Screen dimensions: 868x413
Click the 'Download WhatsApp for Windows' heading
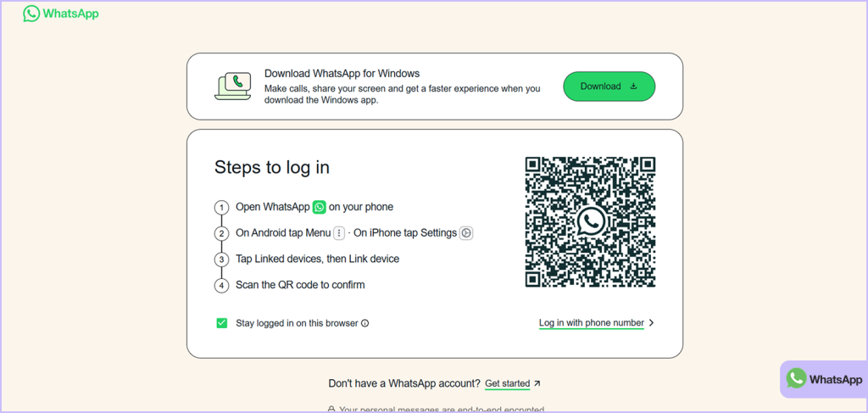[342, 74]
